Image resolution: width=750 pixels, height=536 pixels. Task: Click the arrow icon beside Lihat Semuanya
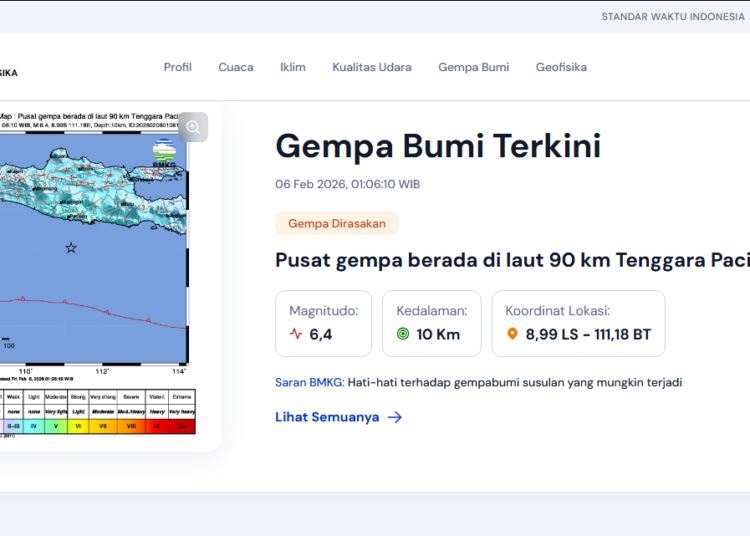395,417
